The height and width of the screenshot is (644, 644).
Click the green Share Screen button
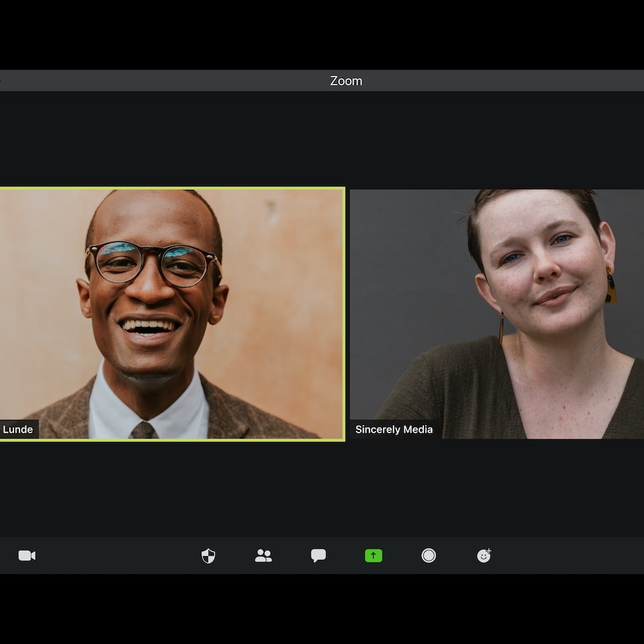[374, 555]
